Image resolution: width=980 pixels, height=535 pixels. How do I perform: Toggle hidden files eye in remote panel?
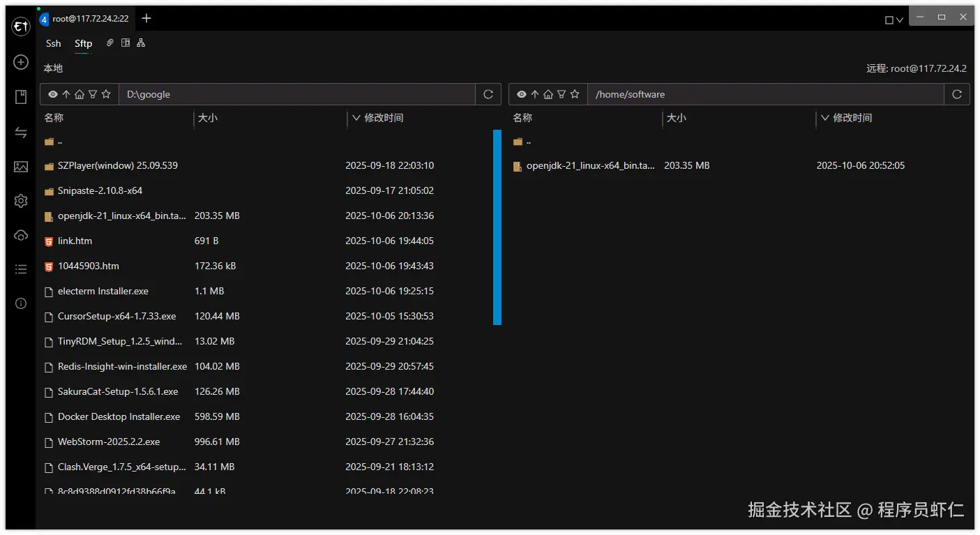click(522, 94)
